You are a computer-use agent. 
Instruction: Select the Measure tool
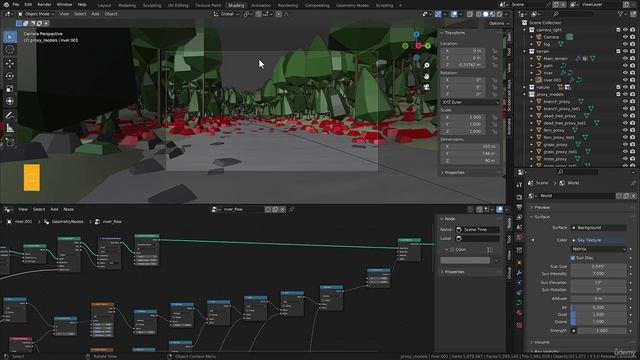(10, 128)
